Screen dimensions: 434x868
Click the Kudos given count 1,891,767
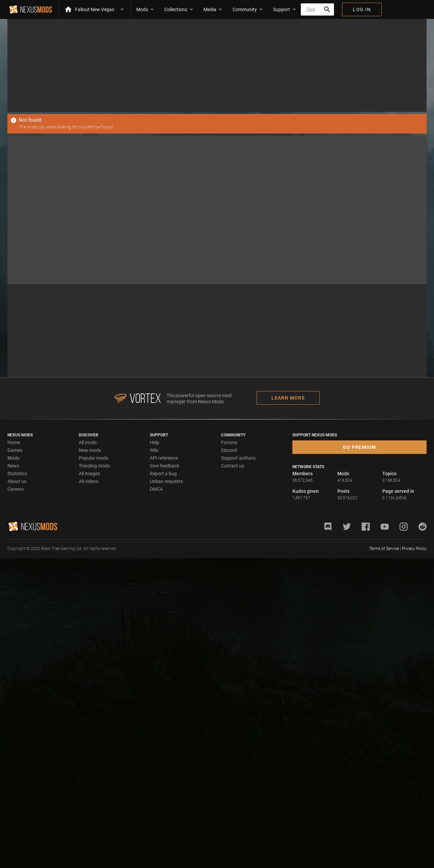point(301,498)
